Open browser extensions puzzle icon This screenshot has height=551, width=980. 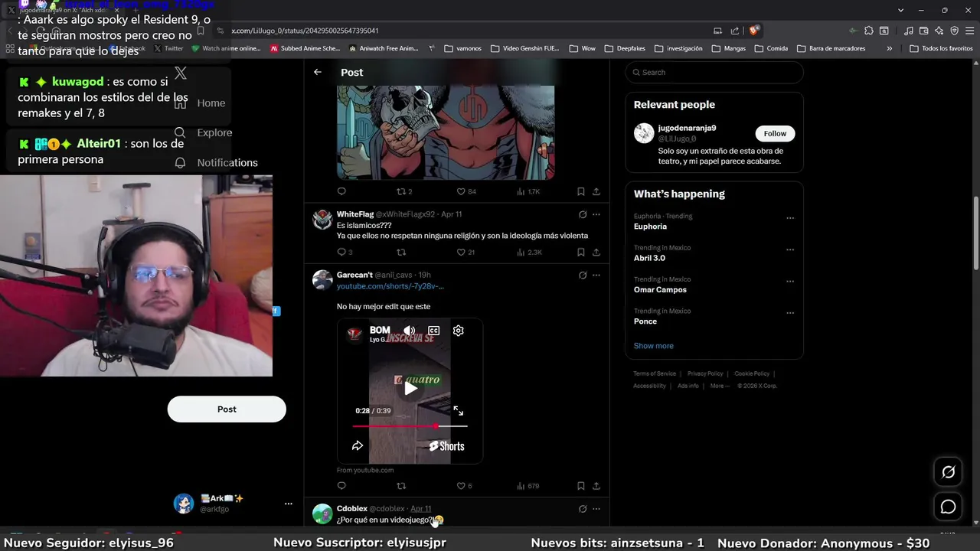[x=868, y=31]
